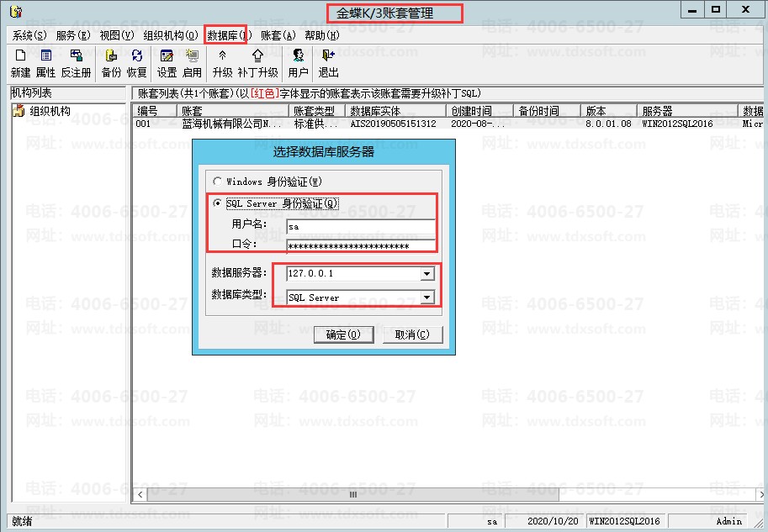This screenshot has width=768, height=532.
Task: Click the 服务器 column header
Action: tap(687, 111)
